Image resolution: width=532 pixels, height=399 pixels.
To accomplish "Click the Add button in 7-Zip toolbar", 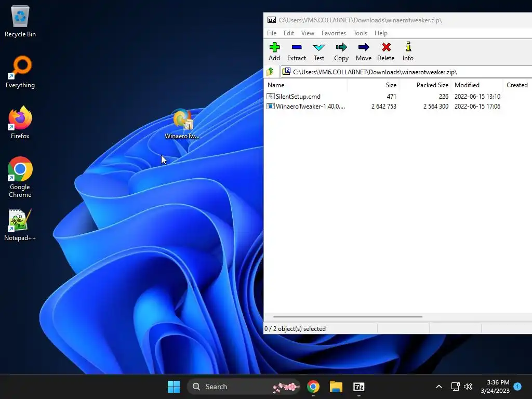I will tap(274, 51).
